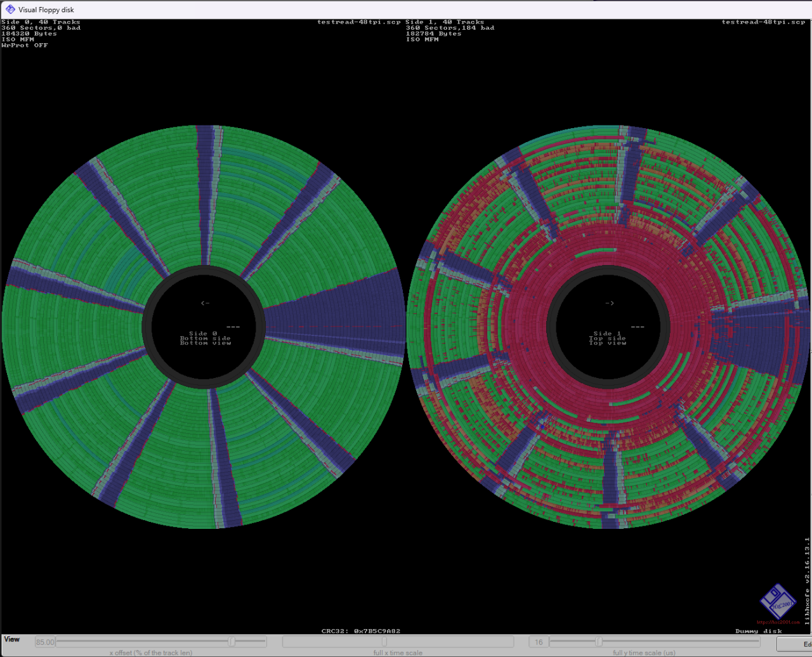Adjust the full x time scale slider
Image resolution: width=812 pixels, height=657 pixels.
click(x=397, y=642)
